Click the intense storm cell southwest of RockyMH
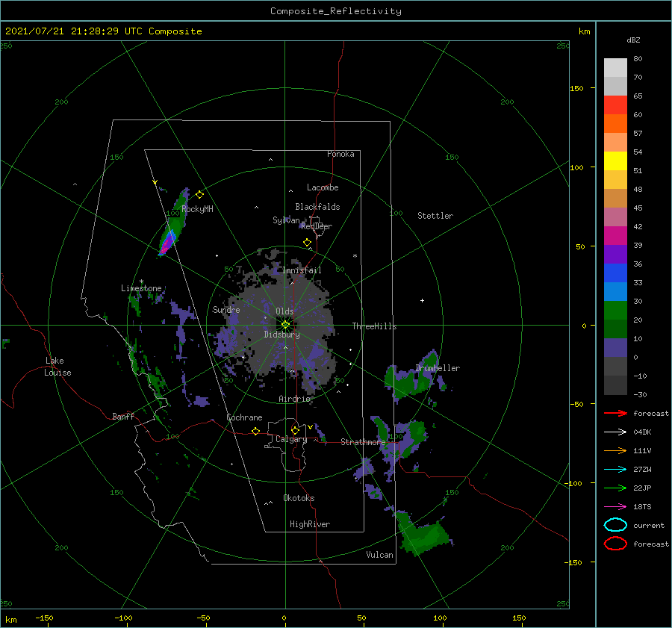The image size is (672, 628). [x=167, y=244]
